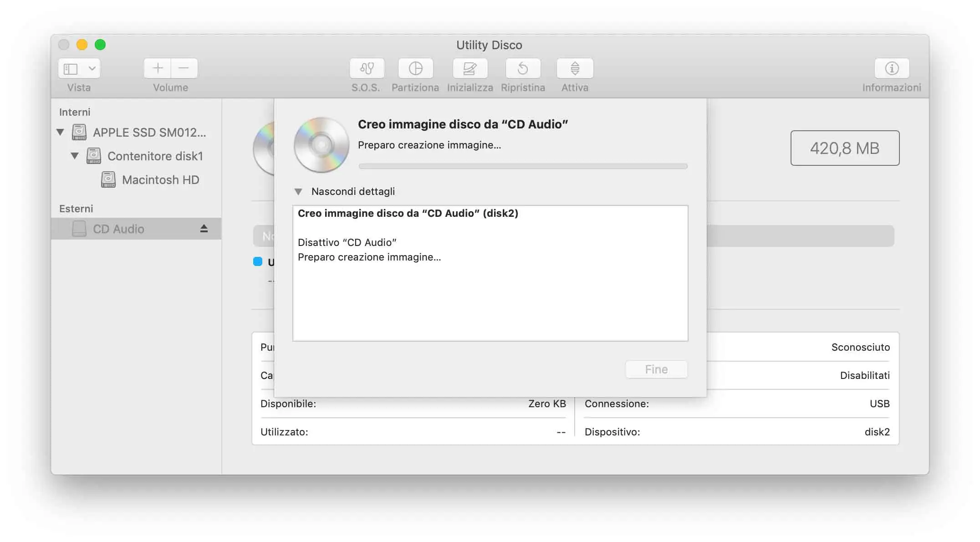Click the Fine button
The width and height of the screenshot is (980, 542).
pos(656,369)
